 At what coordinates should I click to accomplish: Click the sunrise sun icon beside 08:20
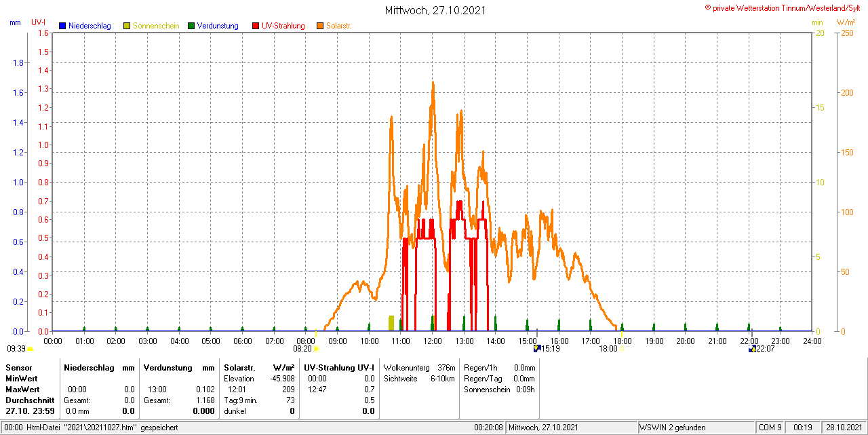pyautogui.click(x=316, y=349)
